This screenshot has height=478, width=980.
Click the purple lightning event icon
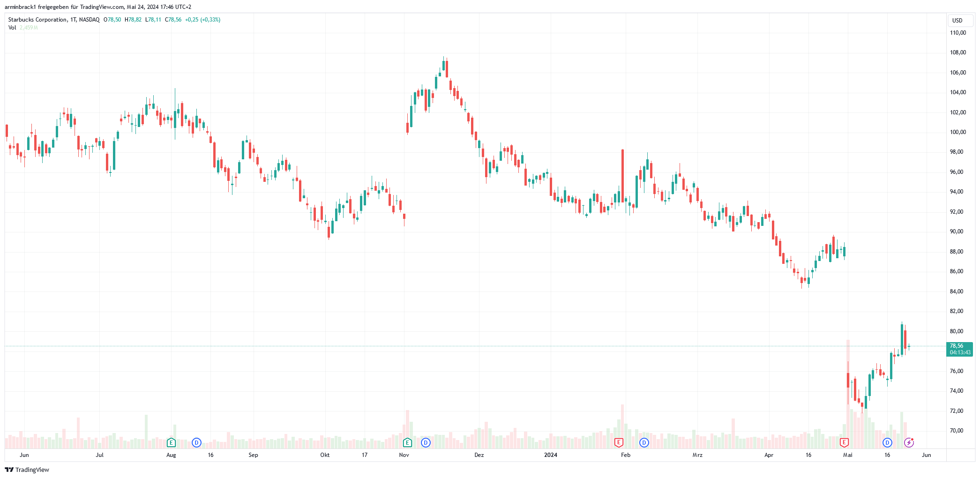(909, 442)
